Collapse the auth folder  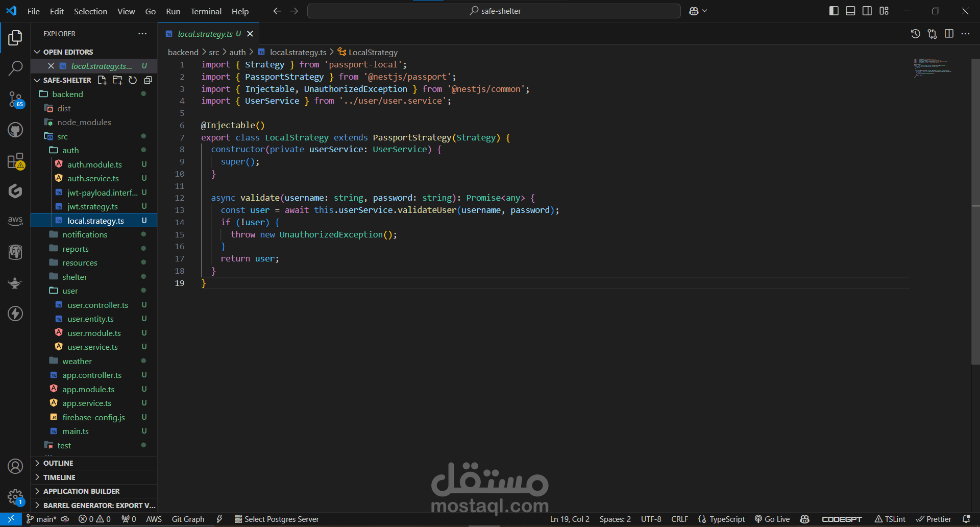tap(94, 151)
